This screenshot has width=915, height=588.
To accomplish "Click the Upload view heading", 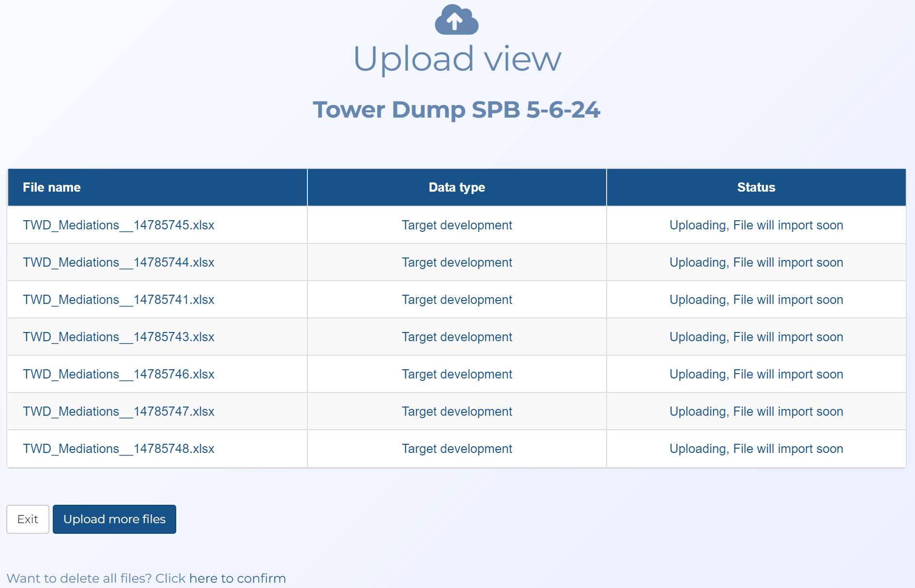I will coord(457,59).
